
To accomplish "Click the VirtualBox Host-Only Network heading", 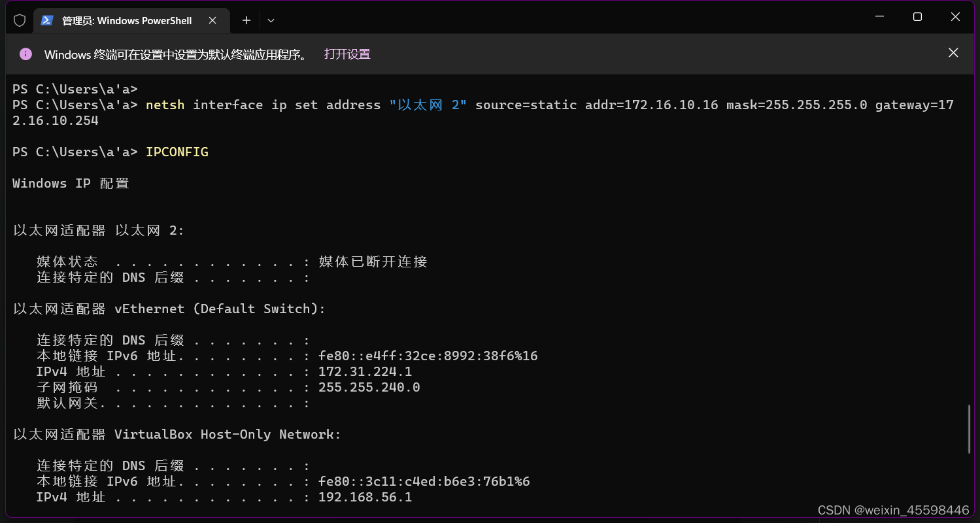I will pyautogui.click(x=177, y=434).
